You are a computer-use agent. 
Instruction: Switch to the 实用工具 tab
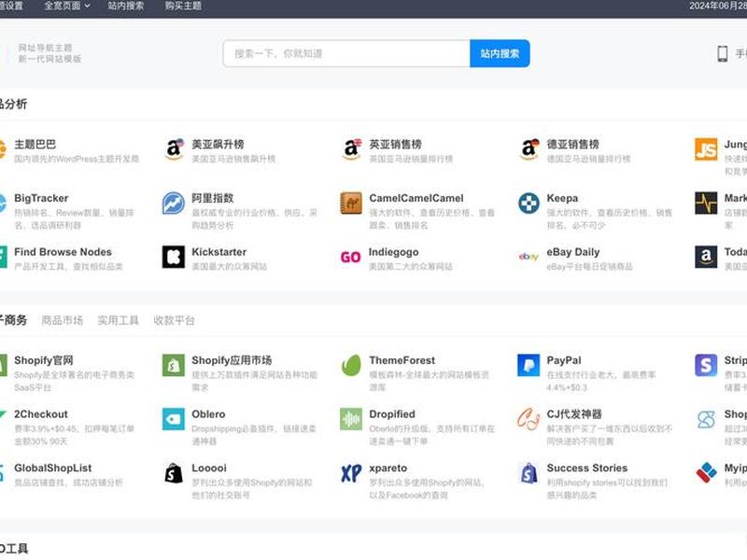click(119, 320)
